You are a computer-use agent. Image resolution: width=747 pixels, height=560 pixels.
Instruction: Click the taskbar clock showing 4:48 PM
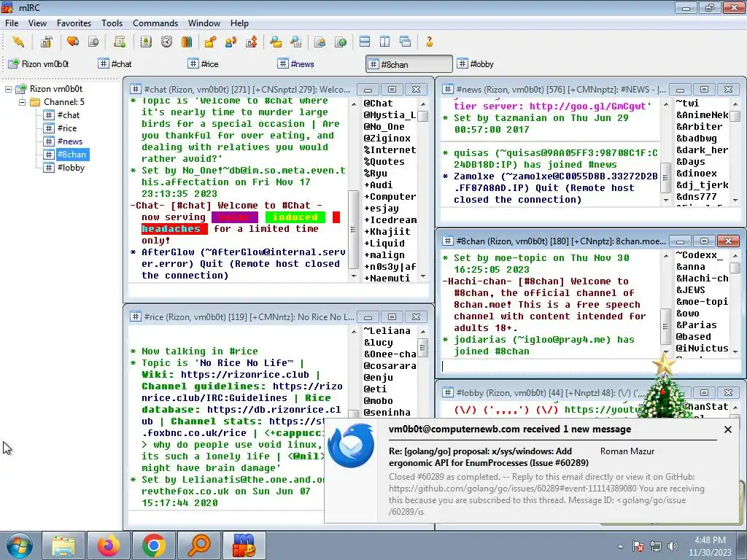[x=710, y=546]
